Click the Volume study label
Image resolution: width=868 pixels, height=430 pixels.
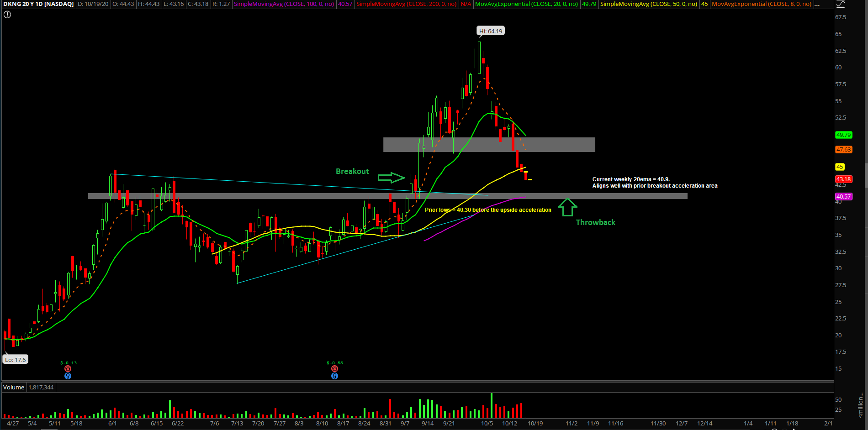tap(14, 388)
